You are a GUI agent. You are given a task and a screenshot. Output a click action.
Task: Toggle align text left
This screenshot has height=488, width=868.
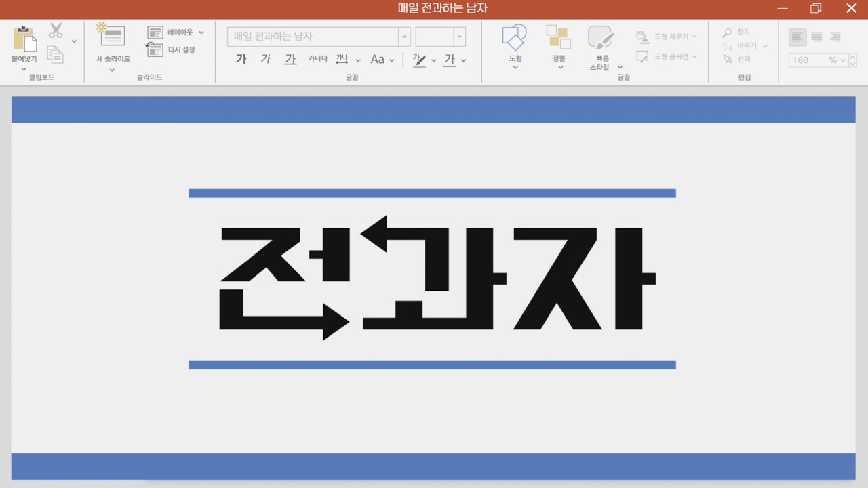(x=797, y=37)
